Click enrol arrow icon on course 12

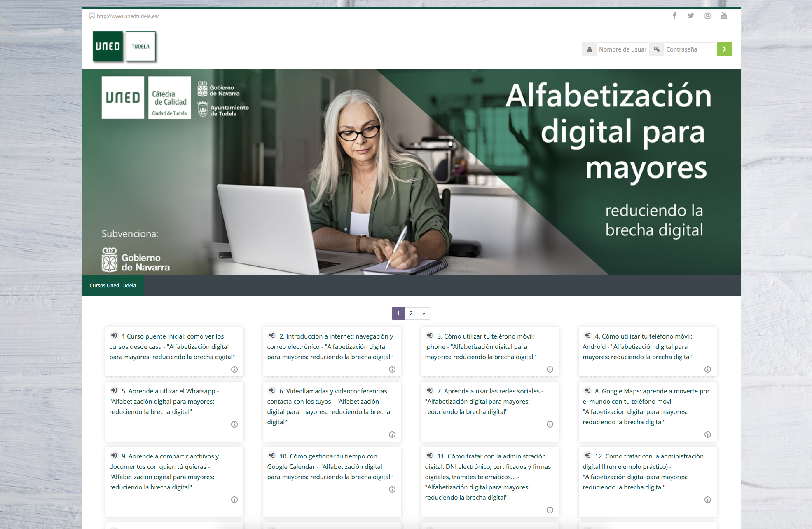pos(587,456)
